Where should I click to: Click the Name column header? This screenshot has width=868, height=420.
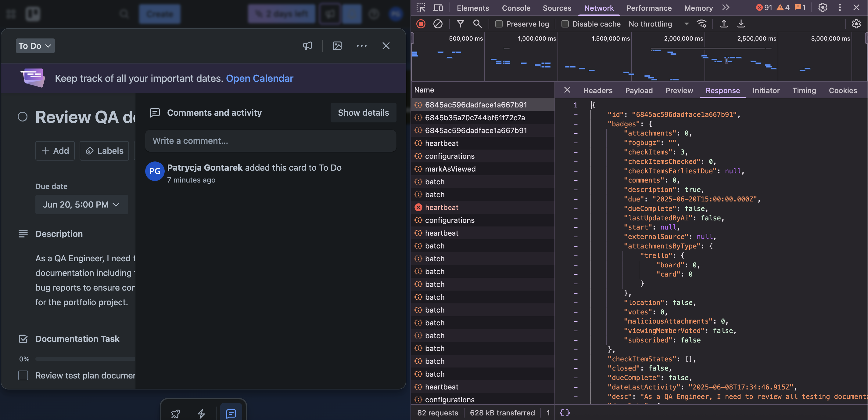(x=482, y=90)
